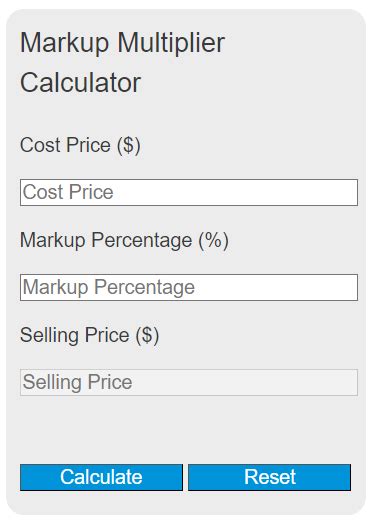The height and width of the screenshot is (527, 378).
Task: Click the empty right end of Cost Price field
Action: coord(302,192)
